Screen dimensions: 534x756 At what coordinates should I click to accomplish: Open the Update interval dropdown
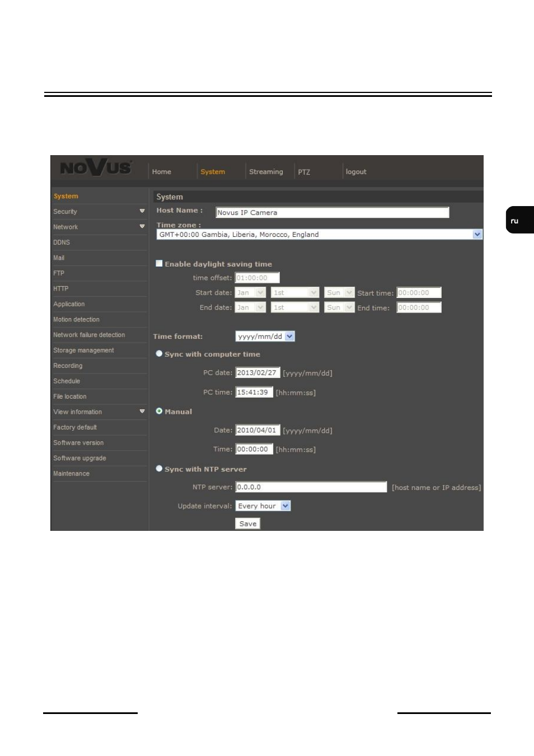click(263, 506)
